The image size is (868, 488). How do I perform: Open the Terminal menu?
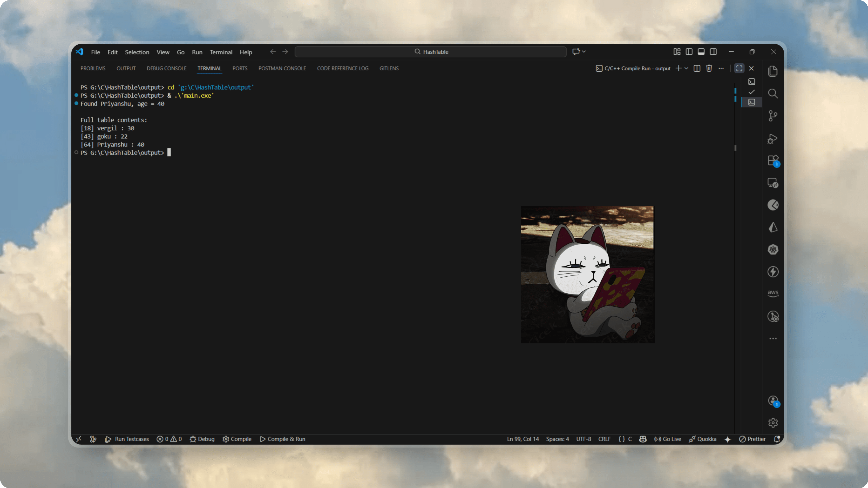click(x=221, y=52)
